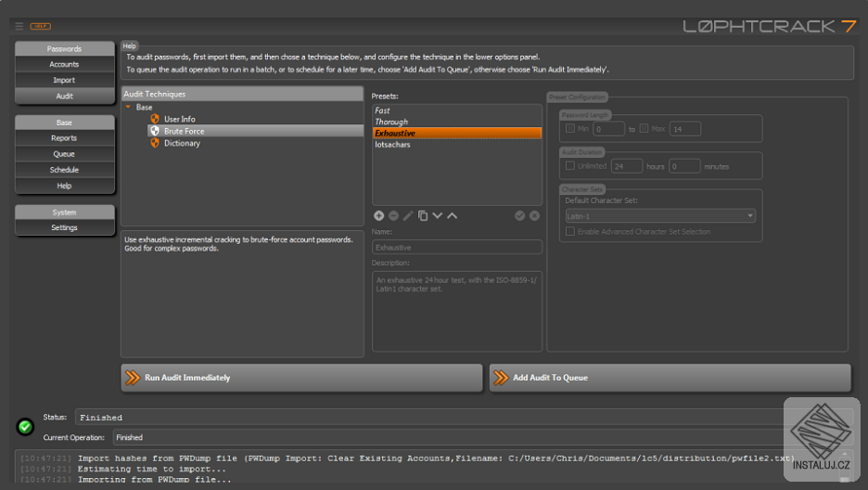Select Dictionary in the Audit Techniques tree
The width and height of the screenshot is (868, 490).
pos(182,144)
